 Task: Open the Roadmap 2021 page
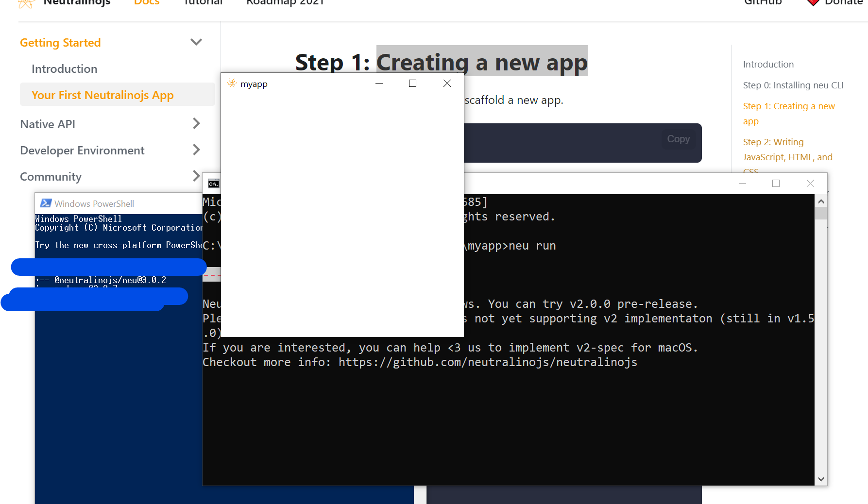(285, 3)
